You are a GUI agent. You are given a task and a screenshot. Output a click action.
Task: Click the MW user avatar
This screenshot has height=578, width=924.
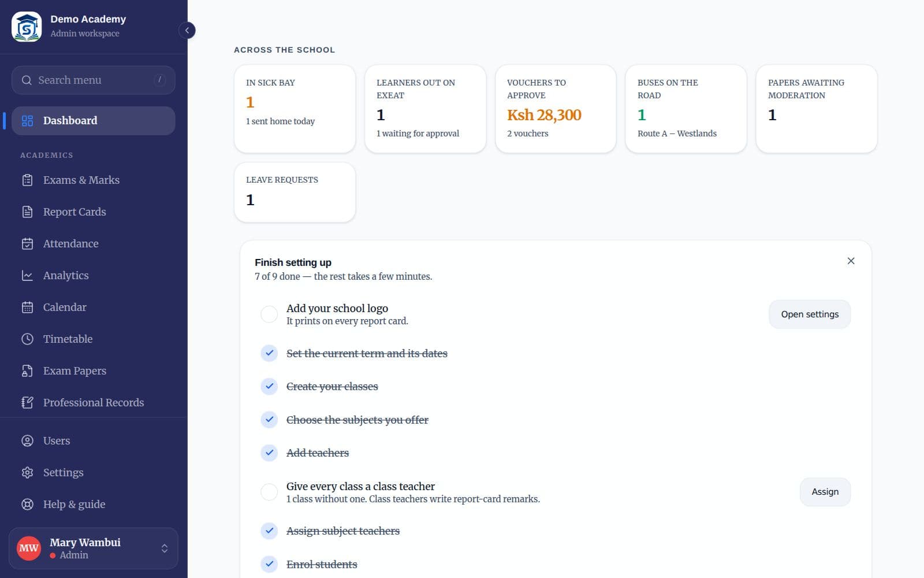29,548
